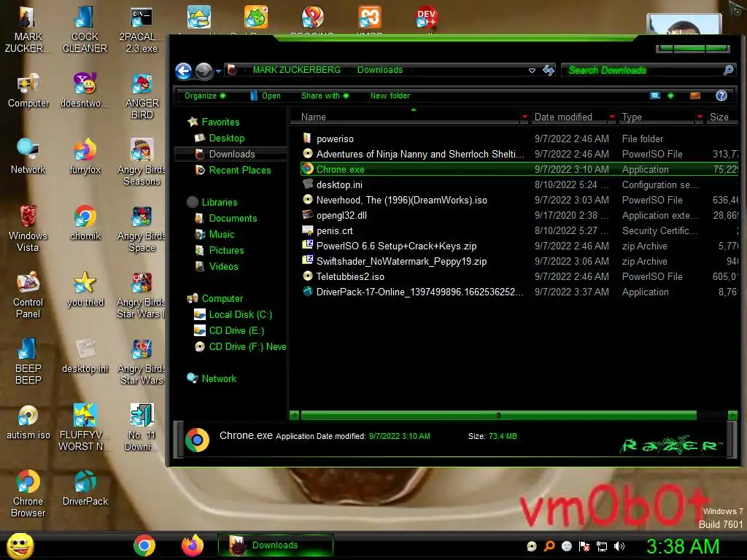Open the ANGER BIRD desktop icon
The width and height of the screenshot is (747, 560).
coord(142,96)
